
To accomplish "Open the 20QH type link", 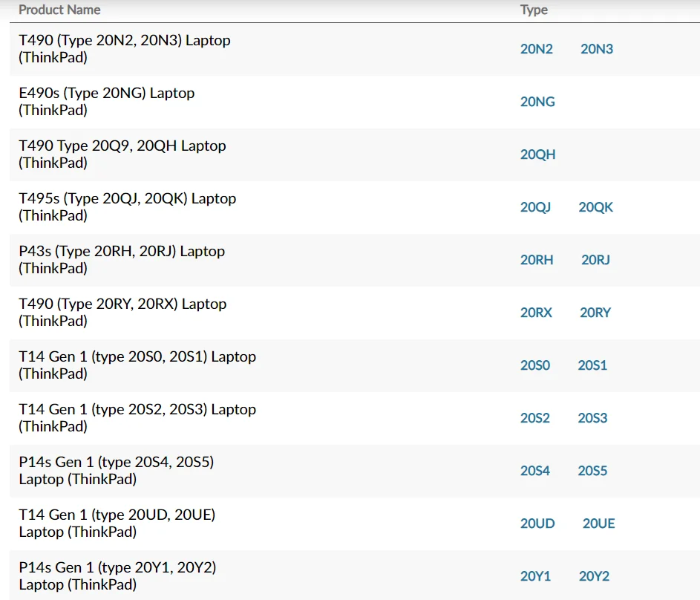I will point(537,154).
